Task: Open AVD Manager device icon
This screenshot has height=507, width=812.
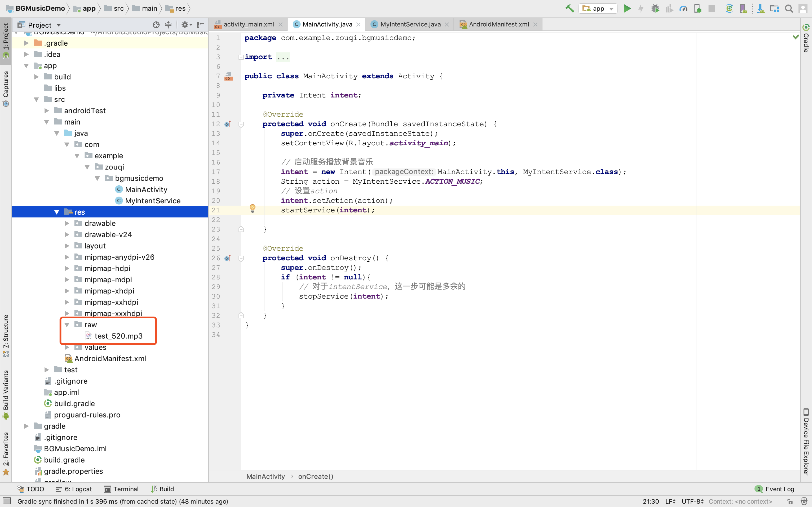Action: (x=743, y=8)
